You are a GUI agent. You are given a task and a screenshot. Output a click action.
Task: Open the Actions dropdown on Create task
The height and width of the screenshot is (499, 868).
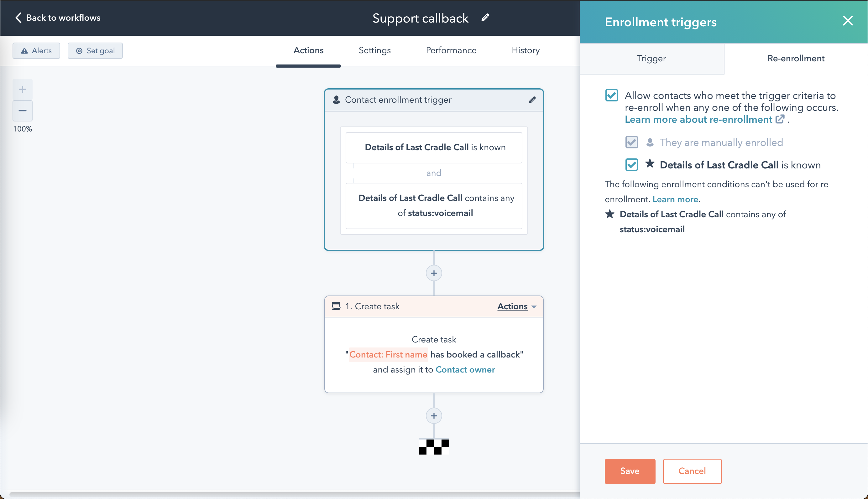click(x=516, y=306)
